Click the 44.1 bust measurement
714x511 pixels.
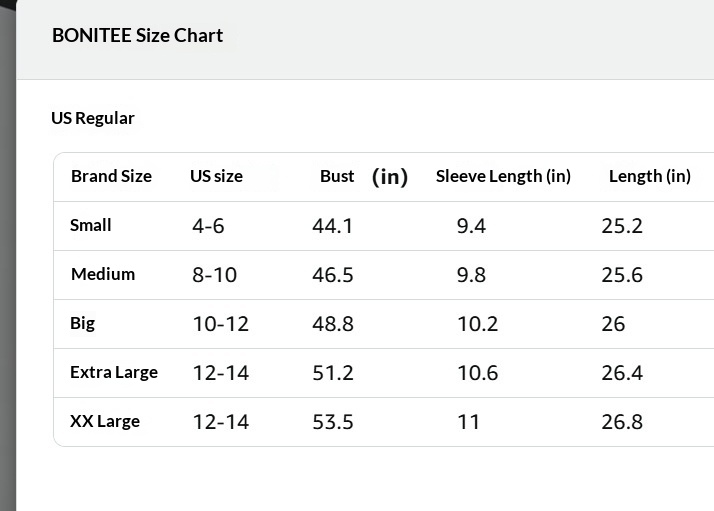[x=332, y=226]
